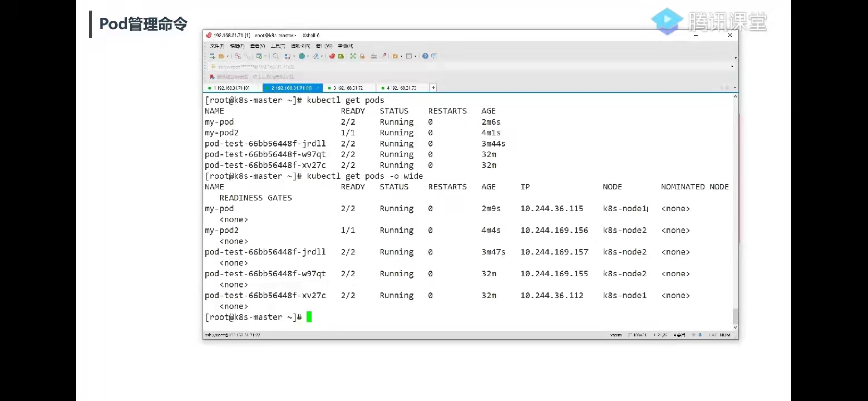Click the IP 10.244.169.156 in terminal
Image resolution: width=868 pixels, height=401 pixels.
(554, 231)
